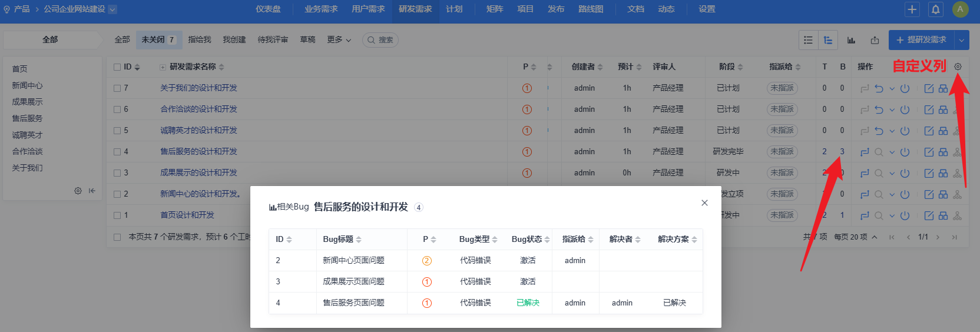Open the bar chart report icon
Image resolution: width=980 pixels, height=332 pixels.
coord(851,40)
